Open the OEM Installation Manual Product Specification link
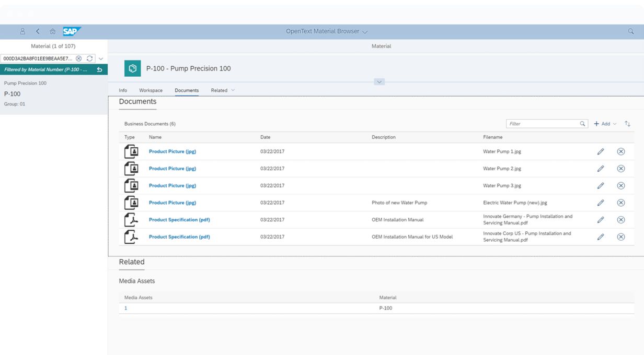This screenshot has height=355, width=644. click(179, 220)
